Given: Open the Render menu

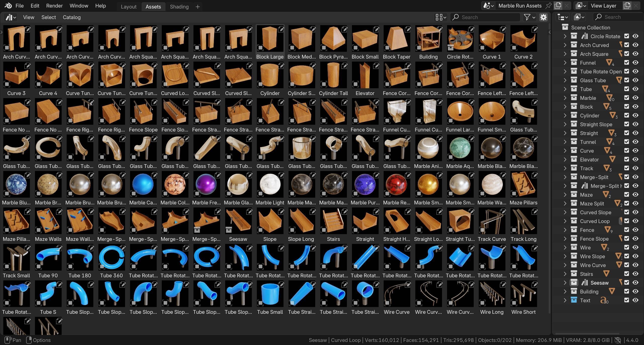Looking at the screenshot, I should 54,6.
